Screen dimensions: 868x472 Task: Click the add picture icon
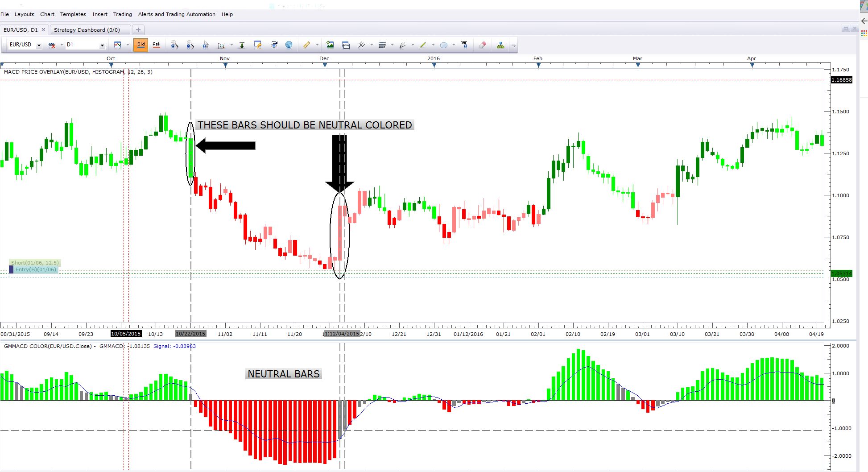click(330, 45)
